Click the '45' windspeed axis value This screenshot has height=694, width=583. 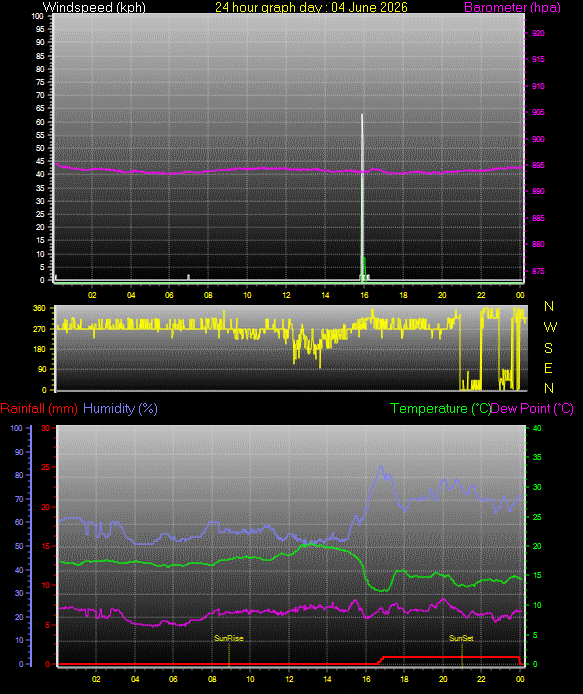[40, 162]
